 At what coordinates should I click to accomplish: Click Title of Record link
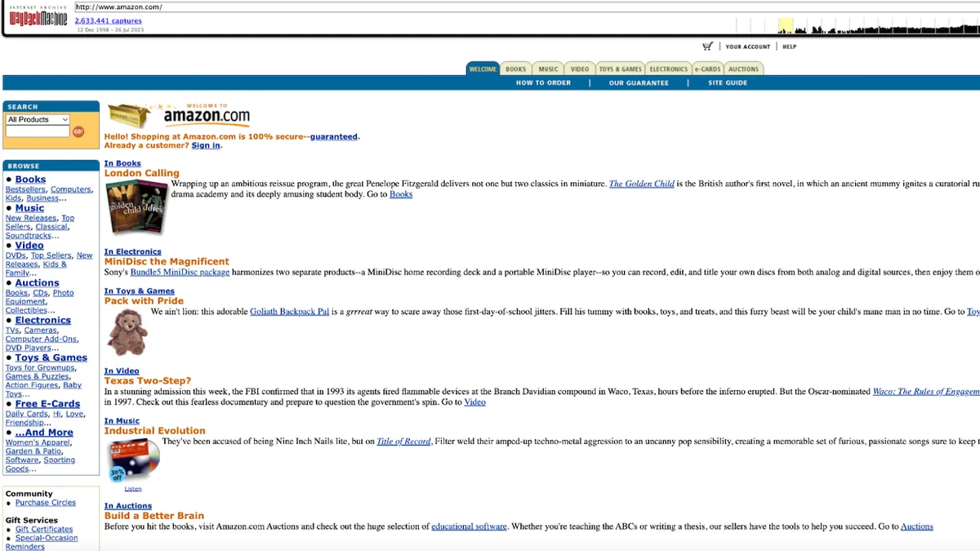pos(403,442)
